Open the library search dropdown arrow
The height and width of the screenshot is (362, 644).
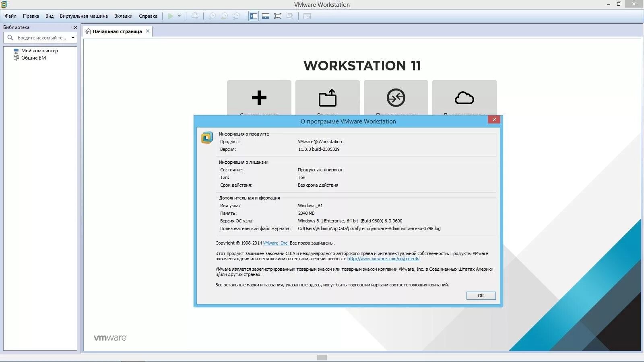click(x=73, y=38)
